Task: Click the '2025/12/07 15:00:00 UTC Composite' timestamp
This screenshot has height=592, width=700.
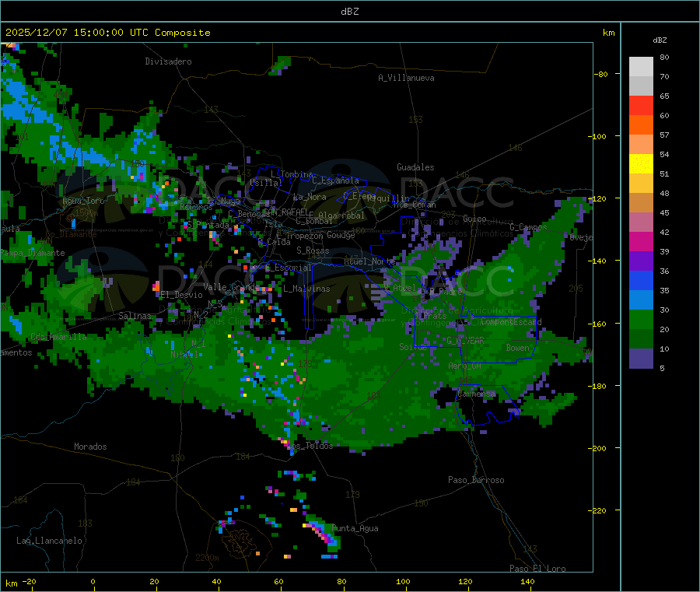Action: (107, 33)
